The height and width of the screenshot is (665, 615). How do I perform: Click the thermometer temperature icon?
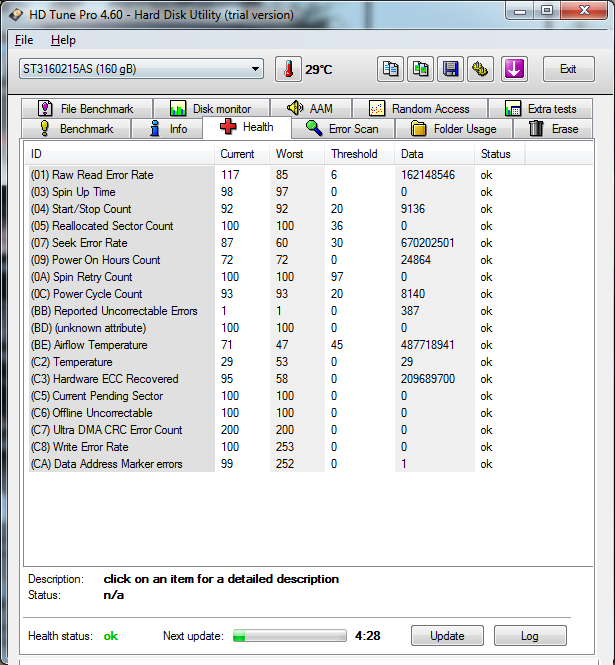[288, 69]
